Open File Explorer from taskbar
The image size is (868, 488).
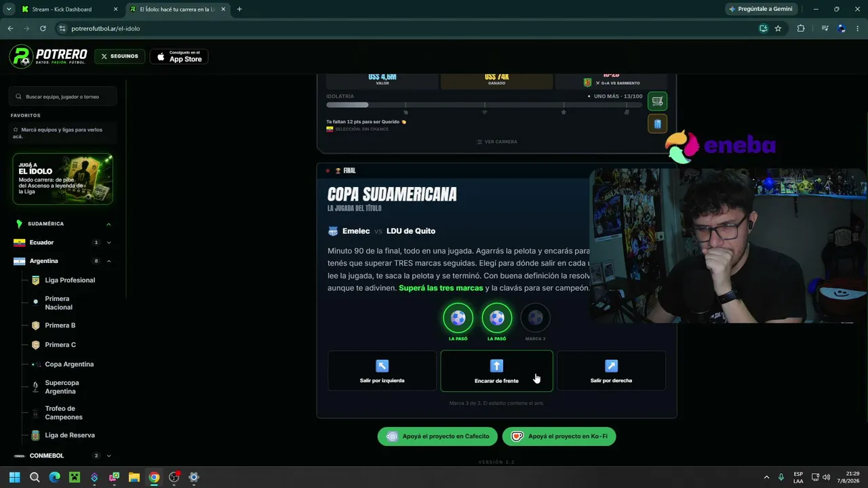click(134, 477)
